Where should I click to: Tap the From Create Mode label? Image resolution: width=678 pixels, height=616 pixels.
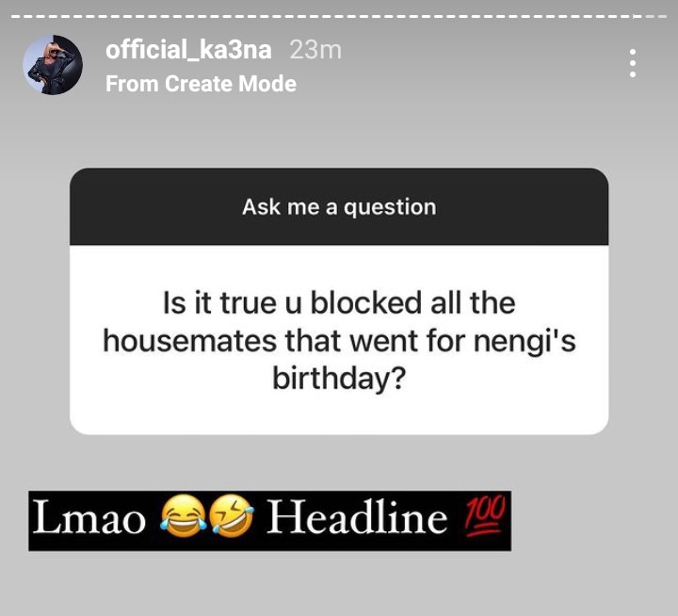[x=202, y=84]
